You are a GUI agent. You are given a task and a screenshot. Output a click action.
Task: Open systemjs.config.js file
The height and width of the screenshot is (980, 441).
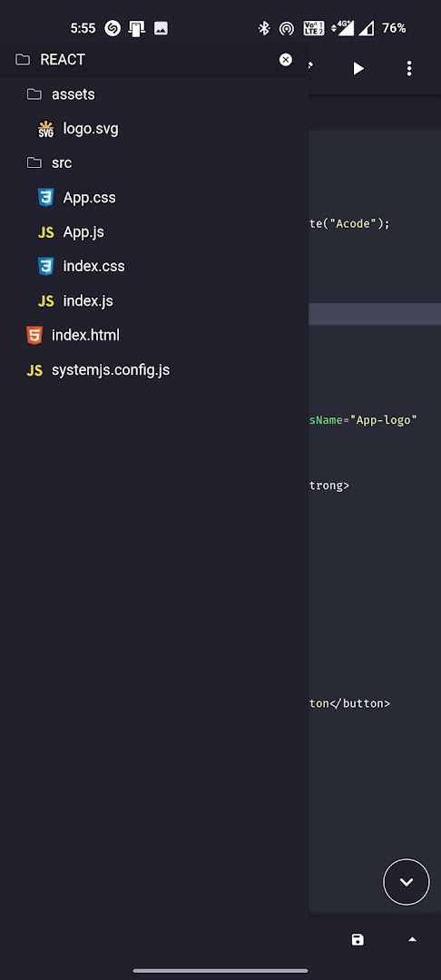(154, 370)
